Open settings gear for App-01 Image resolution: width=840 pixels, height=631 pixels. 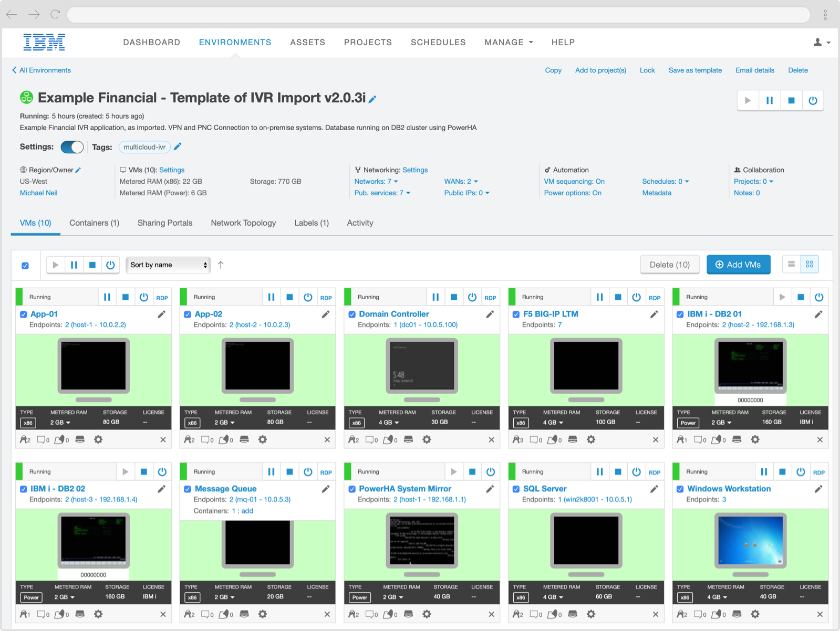(98, 439)
